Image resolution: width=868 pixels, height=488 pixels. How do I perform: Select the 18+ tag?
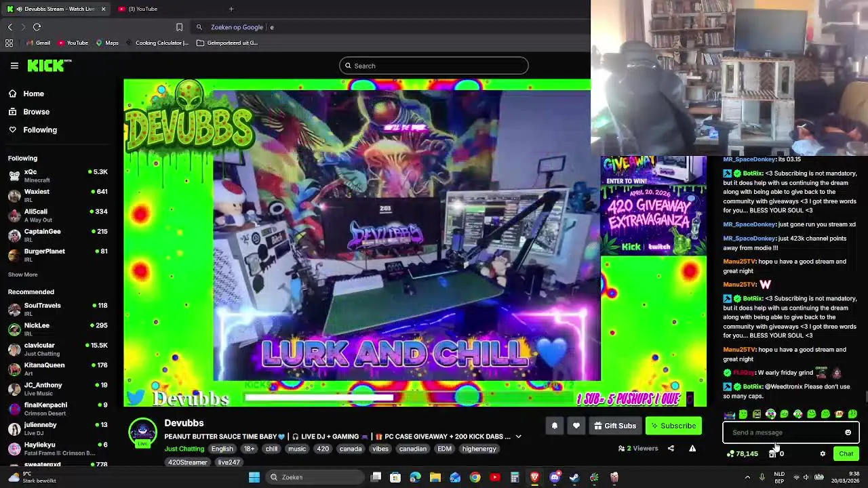[250, 449]
